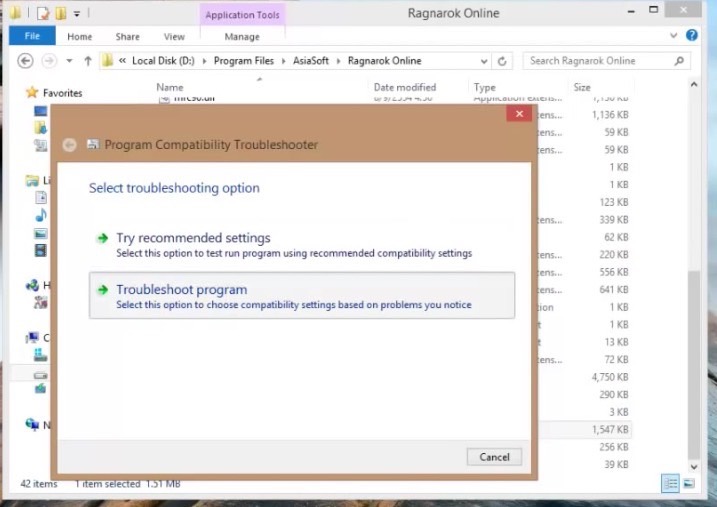This screenshot has width=717, height=507.
Task: Click New folder icon in quick access toolbar
Action: tap(60, 13)
